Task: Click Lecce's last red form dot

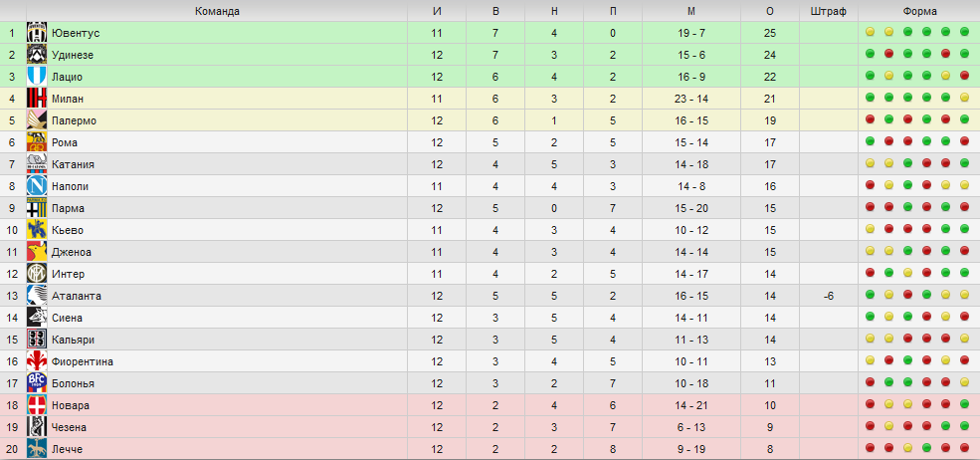Action: click(x=964, y=448)
